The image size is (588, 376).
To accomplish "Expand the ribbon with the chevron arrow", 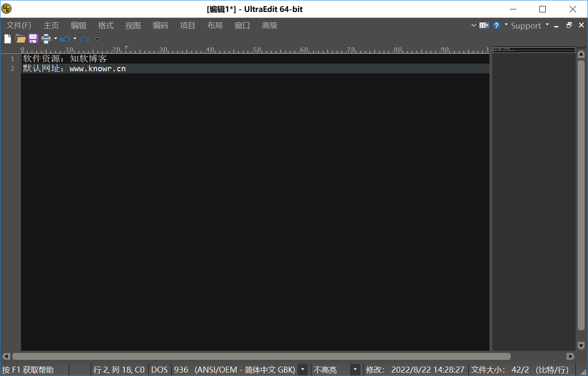I will click(x=474, y=26).
